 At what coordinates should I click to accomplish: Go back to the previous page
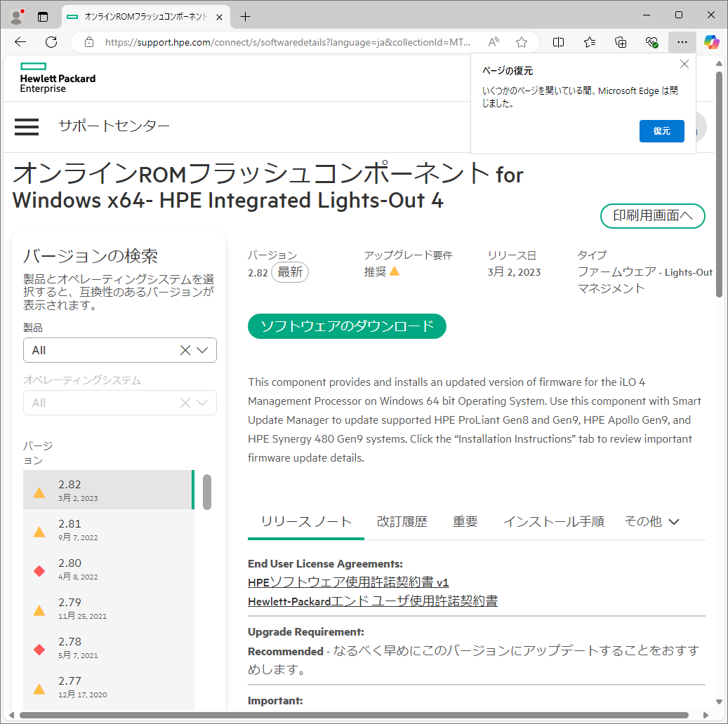20,42
